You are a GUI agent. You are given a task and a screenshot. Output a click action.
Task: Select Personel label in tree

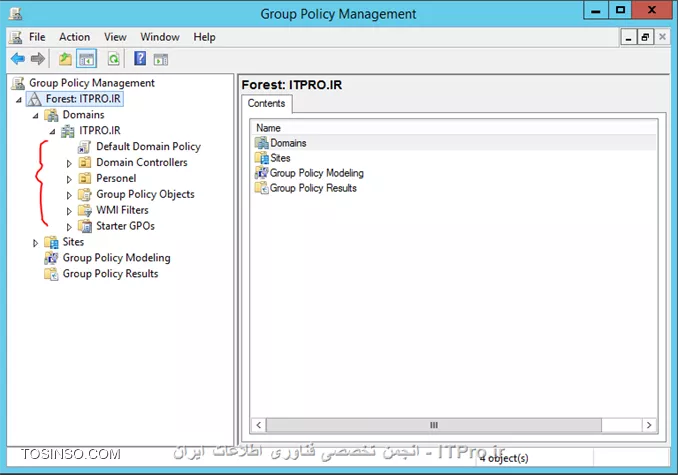coord(116,178)
